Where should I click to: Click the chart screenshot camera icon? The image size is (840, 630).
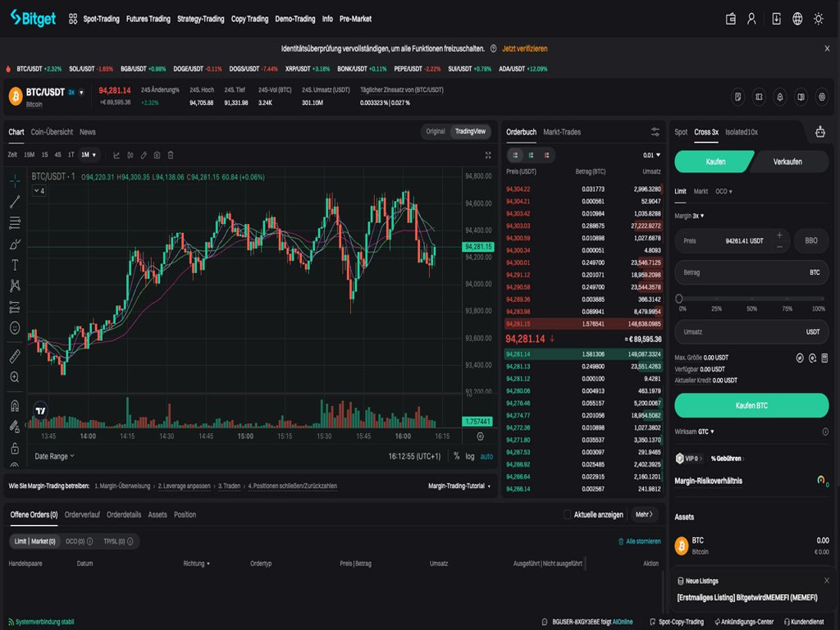click(157, 155)
